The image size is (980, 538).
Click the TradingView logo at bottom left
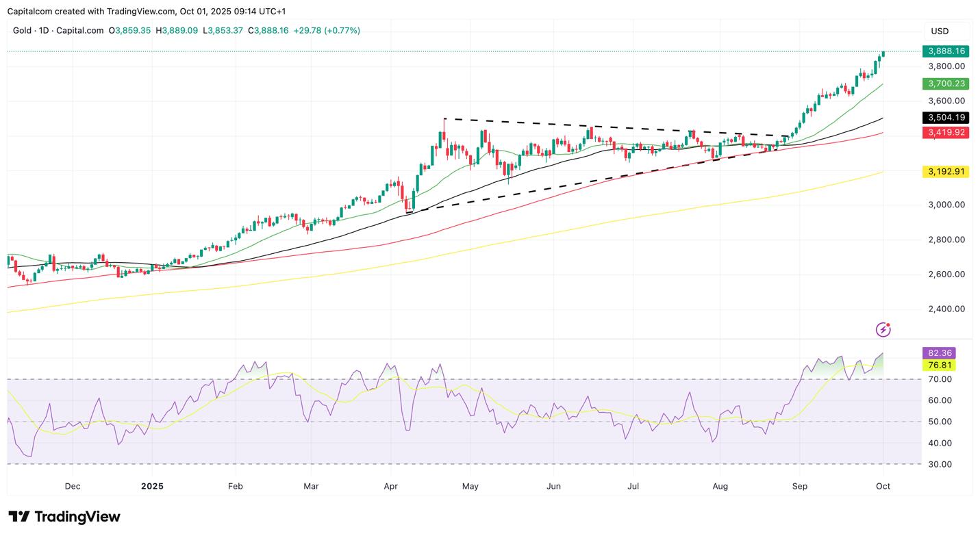point(64,517)
